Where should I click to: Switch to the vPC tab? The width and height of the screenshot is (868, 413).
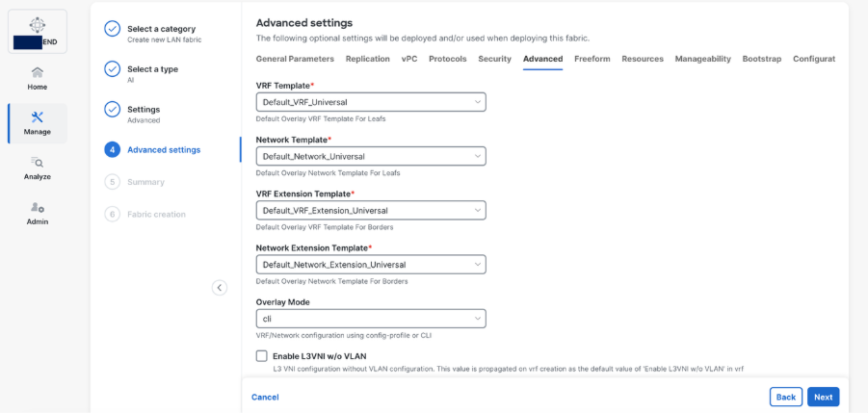pyautogui.click(x=409, y=59)
